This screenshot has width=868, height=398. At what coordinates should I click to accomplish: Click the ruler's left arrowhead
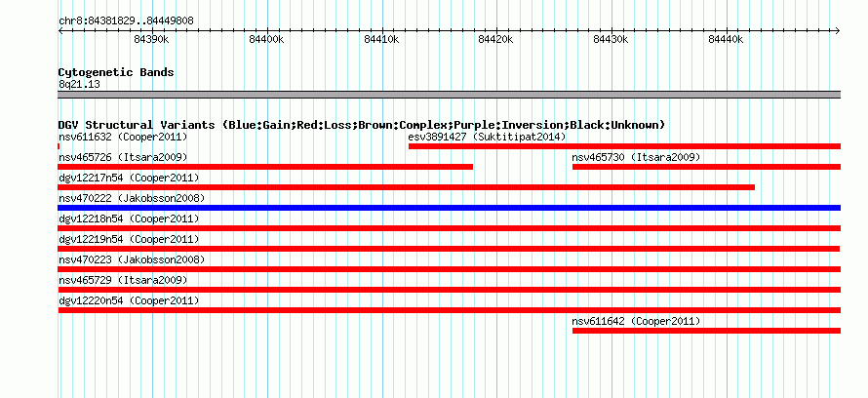(60, 30)
